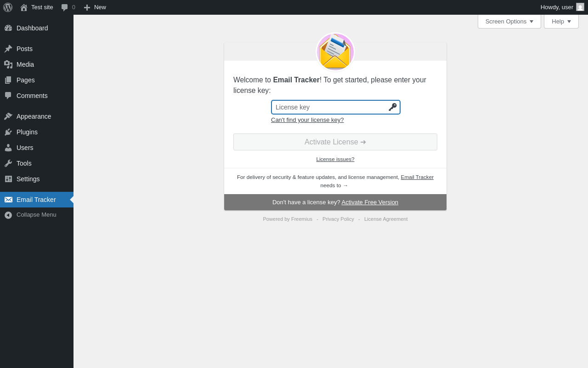Click the Media icon in sidebar

[x=8, y=64]
